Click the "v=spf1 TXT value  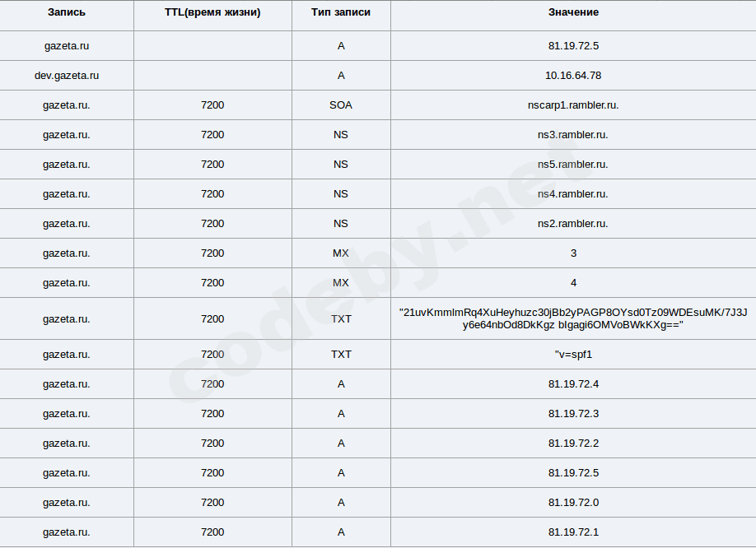click(x=573, y=355)
